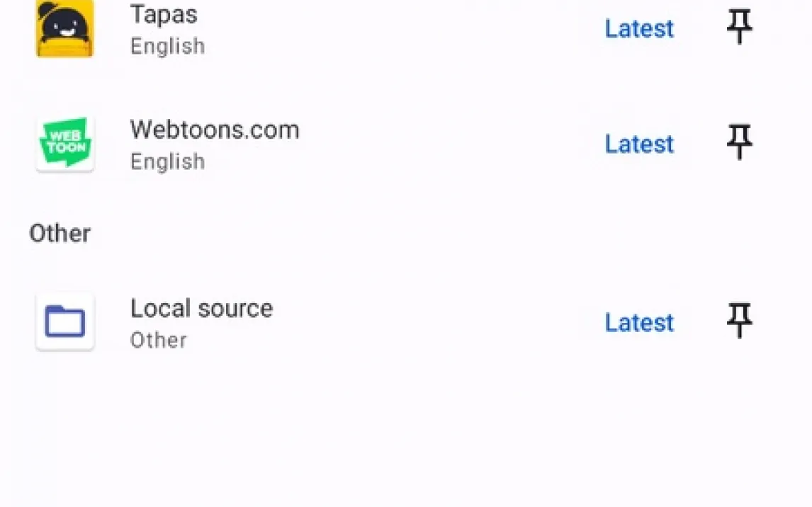Tap English label under Tapas
The height and width of the screenshot is (507, 812).
[x=168, y=47]
